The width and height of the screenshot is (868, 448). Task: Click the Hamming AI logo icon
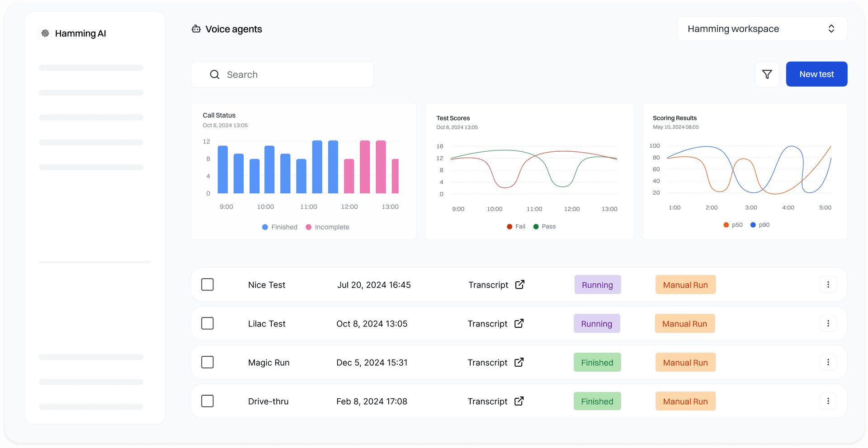point(45,33)
